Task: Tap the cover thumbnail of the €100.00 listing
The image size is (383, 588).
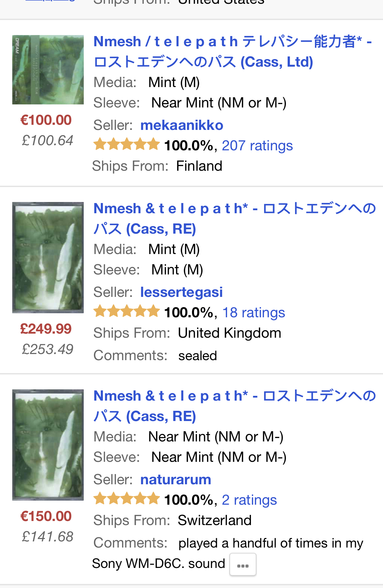Action: coord(48,70)
